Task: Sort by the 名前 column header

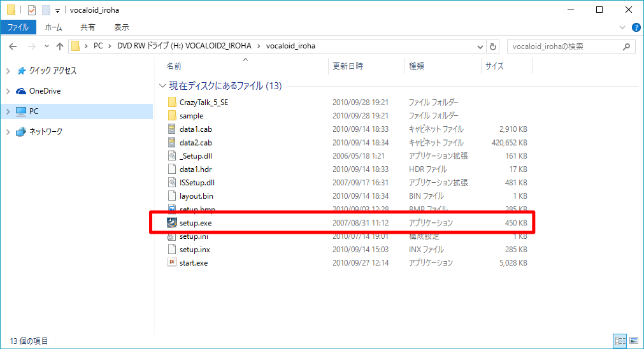Action: coord(174,66)
